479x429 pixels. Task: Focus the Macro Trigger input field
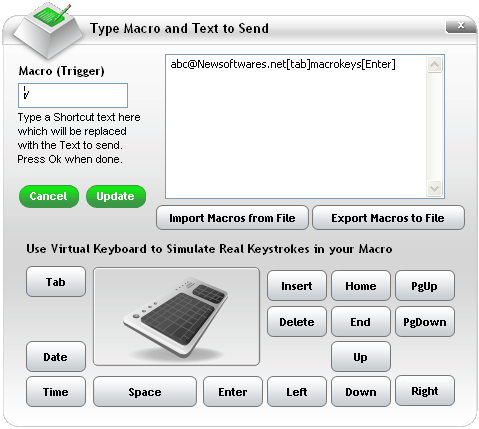73,95
